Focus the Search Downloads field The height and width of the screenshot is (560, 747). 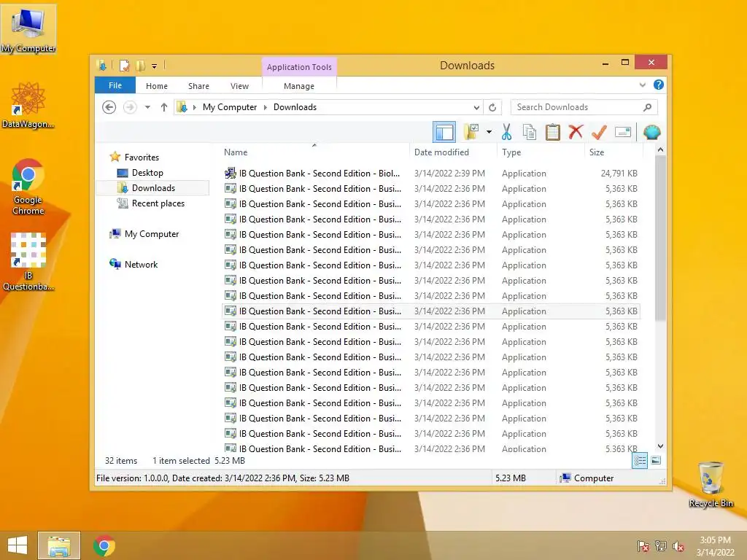[x=576, y=107]
